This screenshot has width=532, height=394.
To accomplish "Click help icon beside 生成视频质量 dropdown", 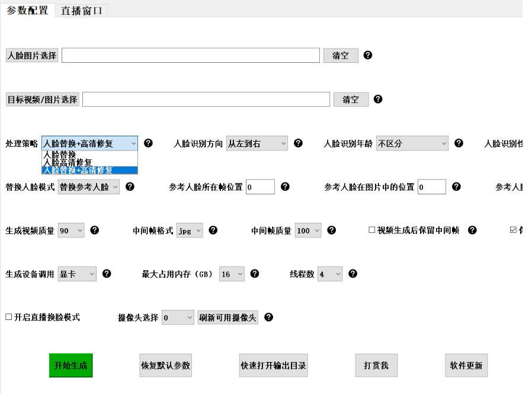I will pos(94,230).
